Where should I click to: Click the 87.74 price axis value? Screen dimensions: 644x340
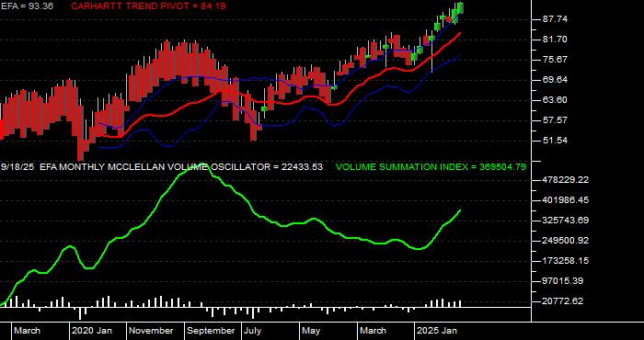point(555,19)
